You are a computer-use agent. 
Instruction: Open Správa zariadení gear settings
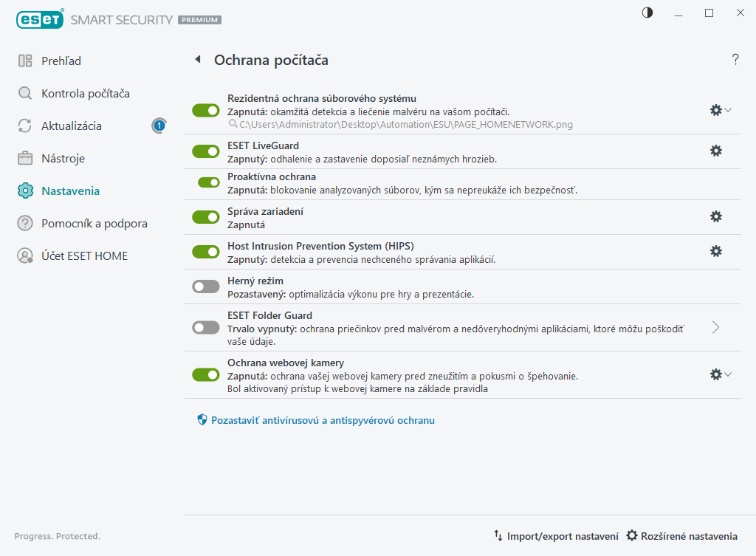pos(715,216)
